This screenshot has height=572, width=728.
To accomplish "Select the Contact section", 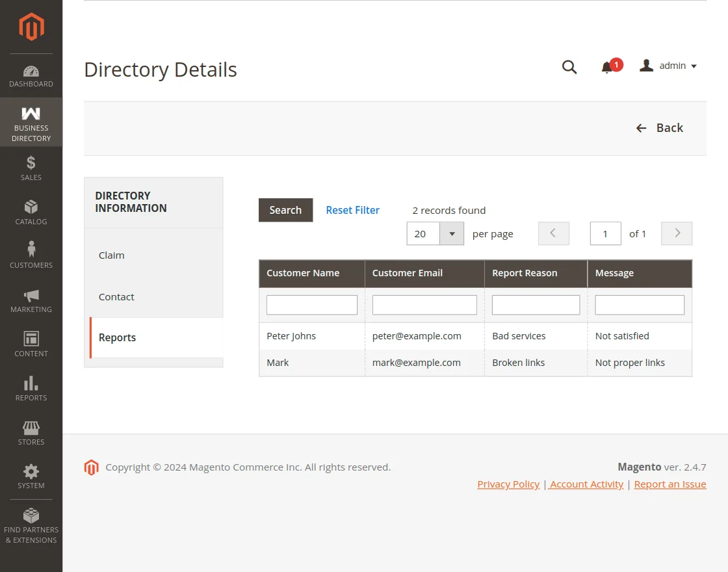I will pyautogui.click(x=116, y=296).
